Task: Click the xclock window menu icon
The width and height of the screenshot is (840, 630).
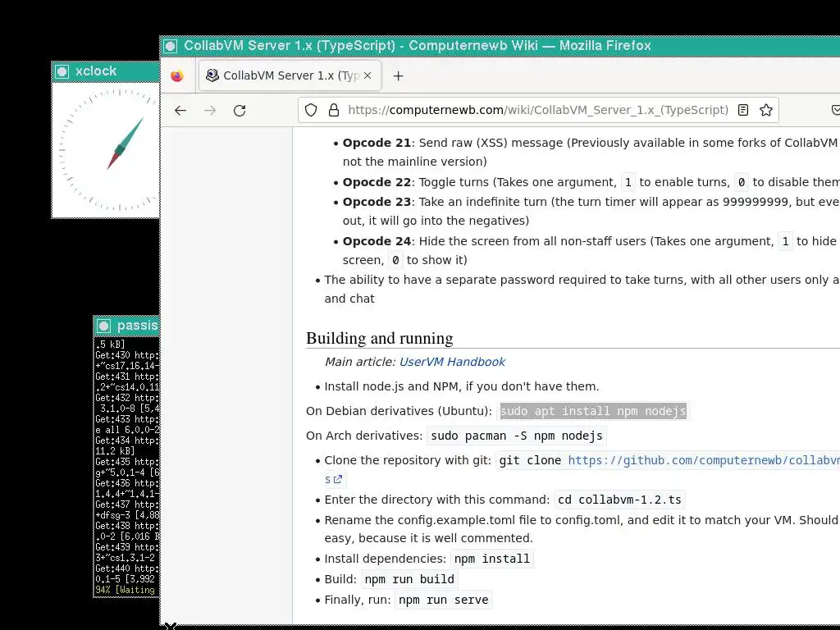Action: coord(62,71)
